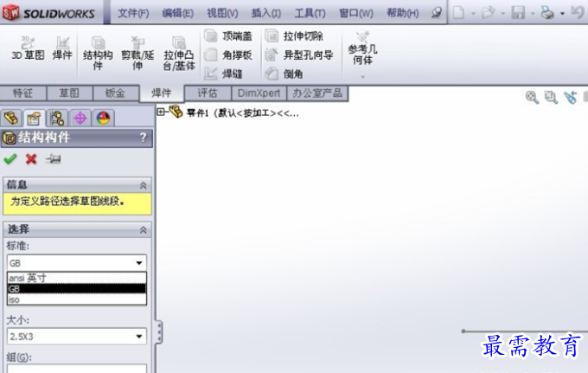This screenshot has height=373, width=588.
Task: Select the 焊件 command tab
Action: 162,93
